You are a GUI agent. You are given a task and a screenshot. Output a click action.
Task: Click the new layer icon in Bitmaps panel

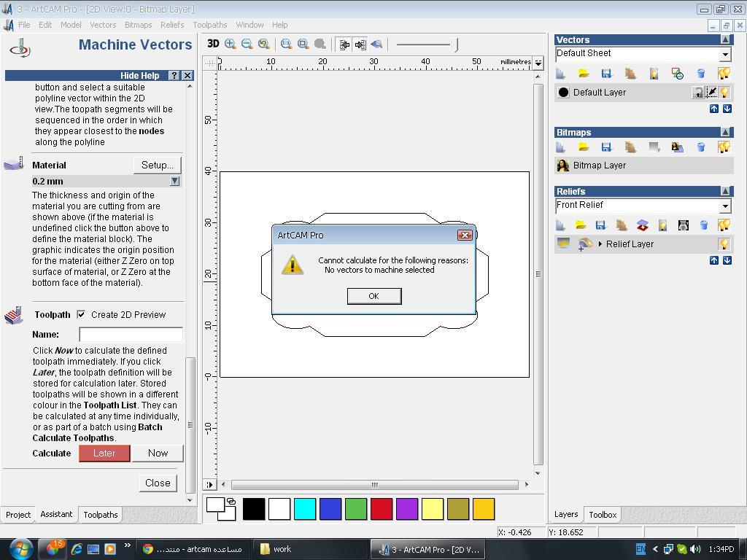(x=561, y=147)
